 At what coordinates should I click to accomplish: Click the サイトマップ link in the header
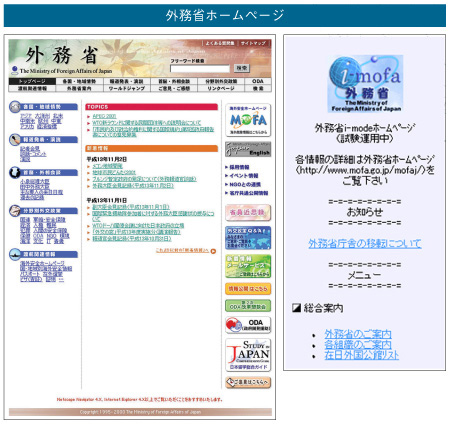tap(253, 43)
